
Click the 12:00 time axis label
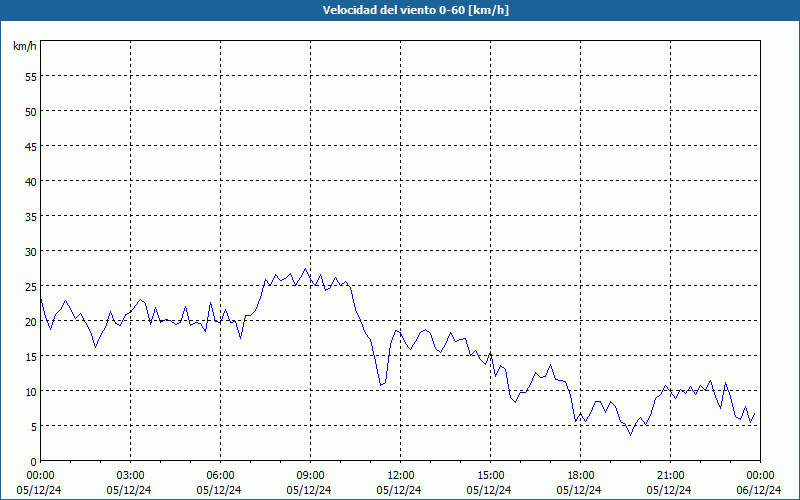[x=401, y=476]
